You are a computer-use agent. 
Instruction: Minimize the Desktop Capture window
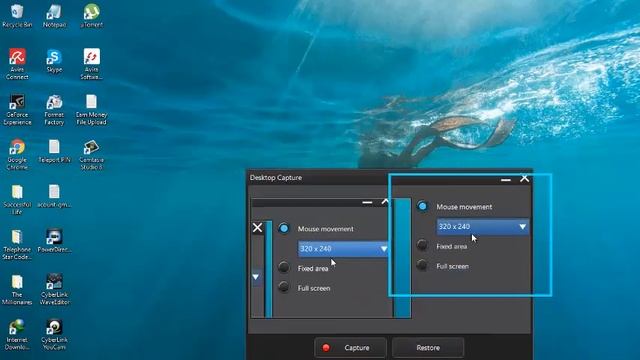click(506, 179)
